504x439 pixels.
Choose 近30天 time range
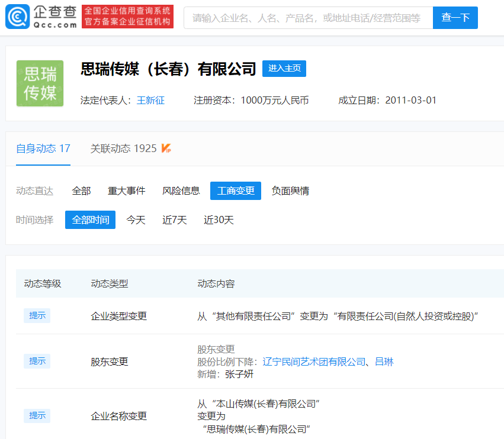pyautogui.click(x=219, y=220)
